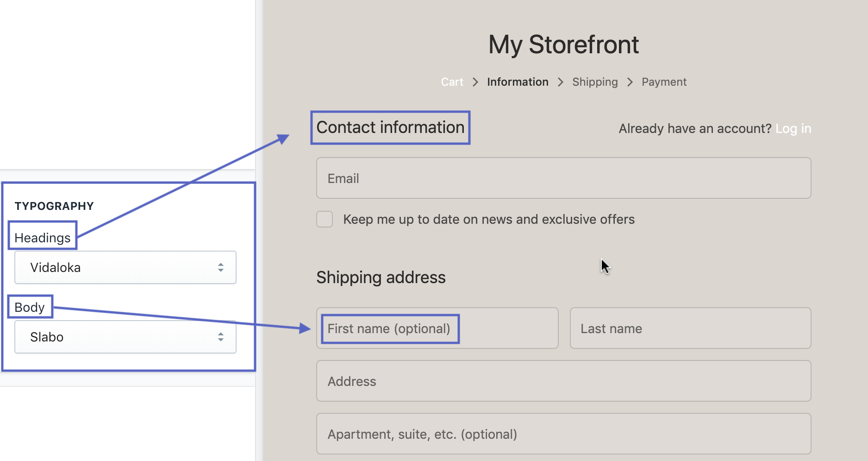Image resolution: width=868 pixels, height=461 pixels.
Task: Open the Headings font dropdown showing Vidaloka
Action: coord(125,267)
